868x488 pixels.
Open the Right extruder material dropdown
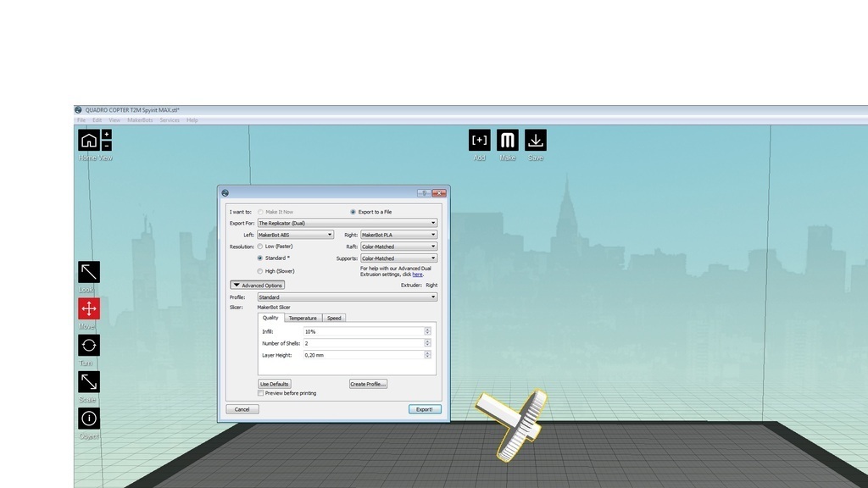pos(398,235)
